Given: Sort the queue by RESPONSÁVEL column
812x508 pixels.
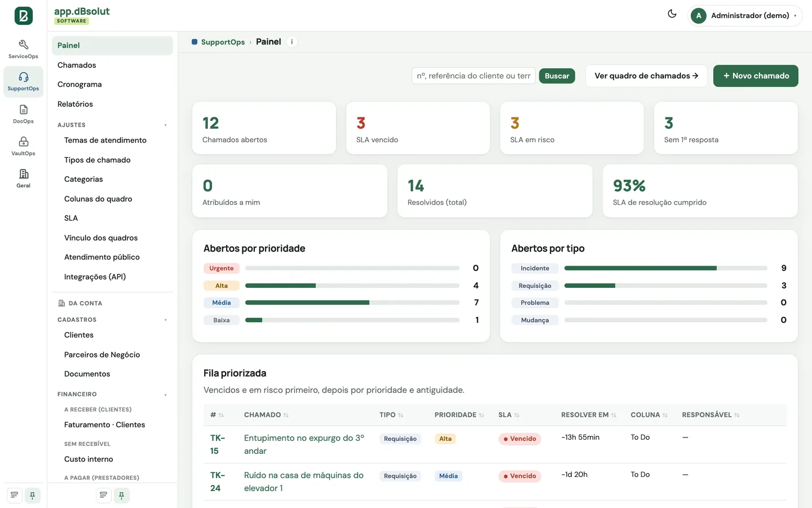Looking at the screenshot, I should pyautogui.click(x=710, y=415).
